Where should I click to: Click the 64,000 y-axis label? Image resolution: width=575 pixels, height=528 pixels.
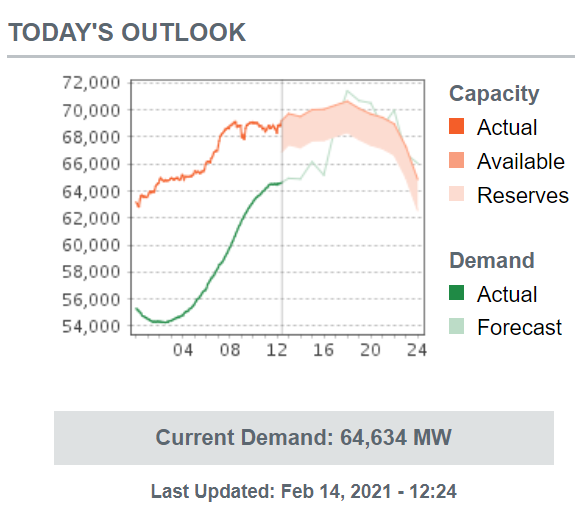coord(91,191)
